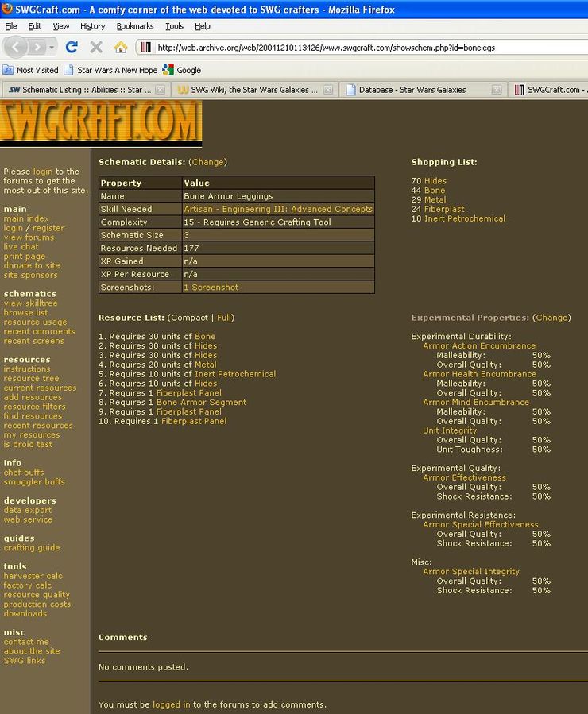Viewport: 588px width, 714px height.
Task: Click the Full resource list link
Action: coord(225,318)
